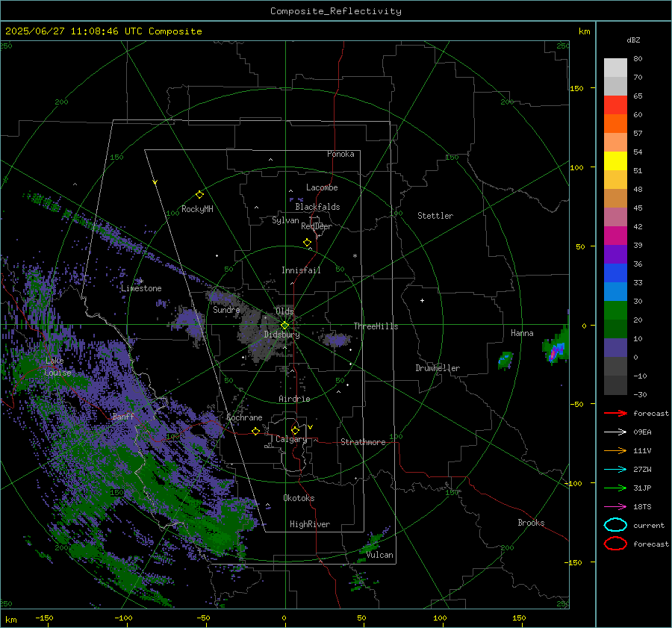672x628 pixels.
Task: Select the yellow diamond marker below Cochrane
Action: pyautogui.click(x=255, y=431)
